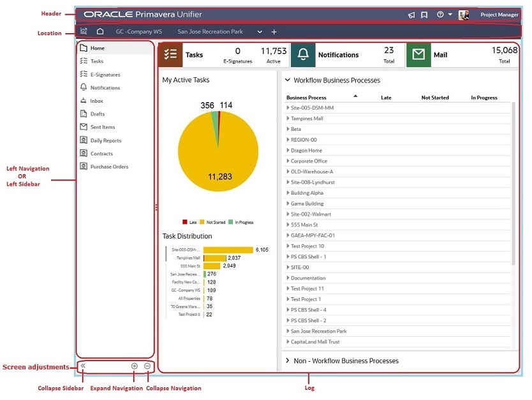This screenshot has width=532, height=400.
Task: Click the user profile picture
Action: 464,15
